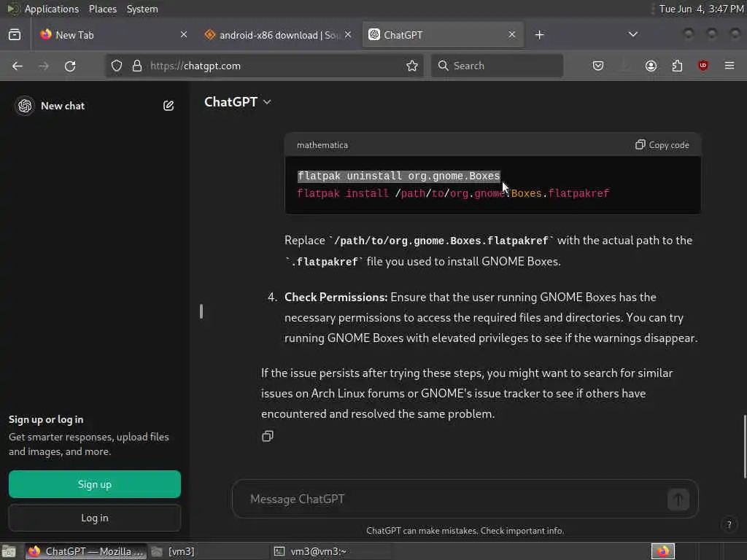The height and width of the screenshot is (560, 747).
Task: Click the date and time clock
Action: (x=701, y=9)
